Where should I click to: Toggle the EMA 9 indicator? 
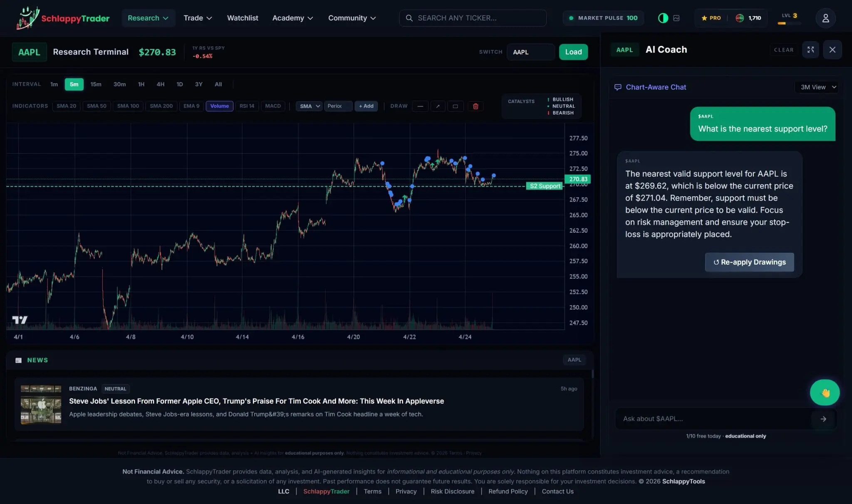point(191,106)
